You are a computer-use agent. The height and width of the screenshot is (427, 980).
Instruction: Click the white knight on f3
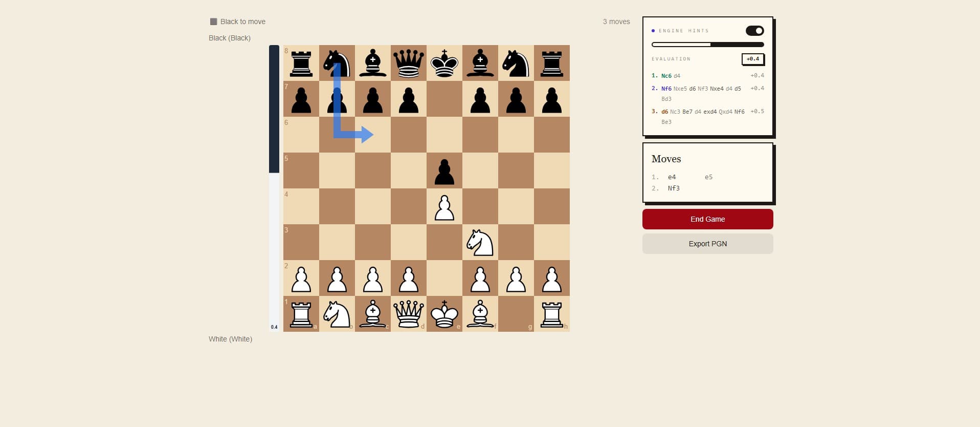tap(480, 242)
